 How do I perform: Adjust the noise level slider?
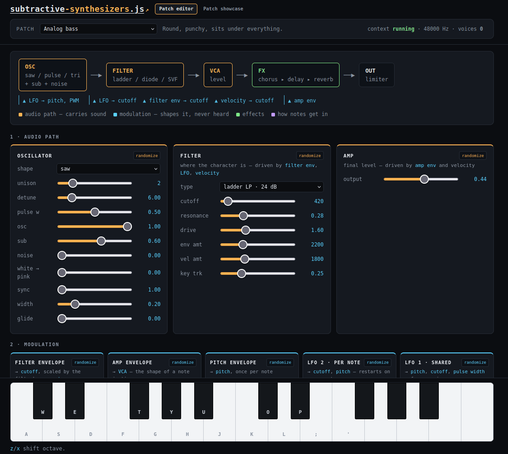[95, 255]
